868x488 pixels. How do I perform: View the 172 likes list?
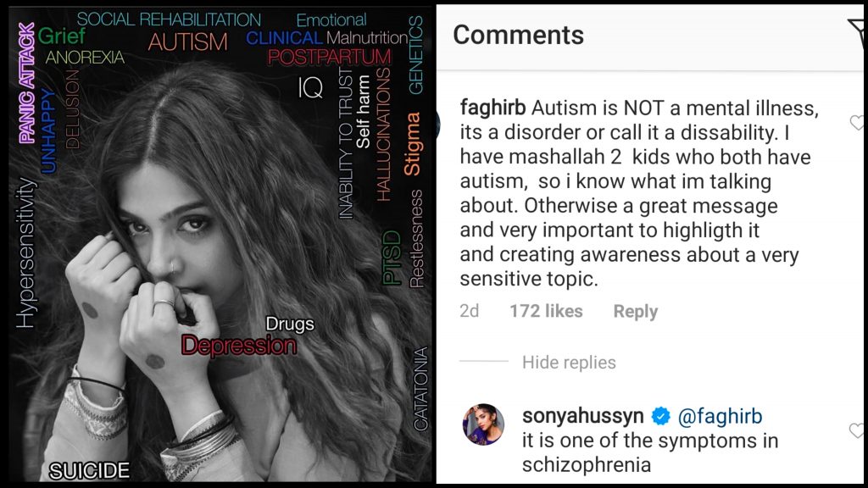coord(546,312)
